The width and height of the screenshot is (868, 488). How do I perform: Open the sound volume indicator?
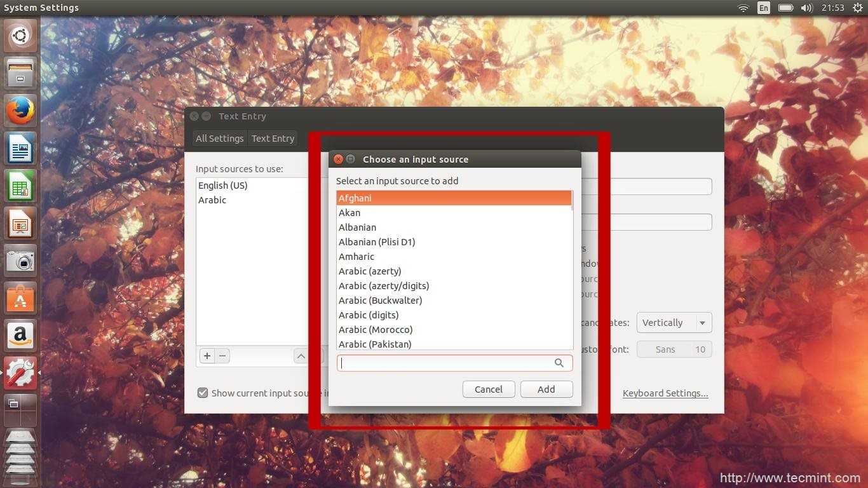coord(807,8)
